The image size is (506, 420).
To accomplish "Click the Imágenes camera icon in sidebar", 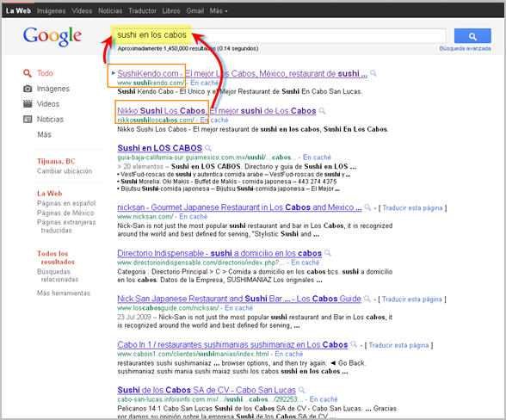I will point(28,89).
